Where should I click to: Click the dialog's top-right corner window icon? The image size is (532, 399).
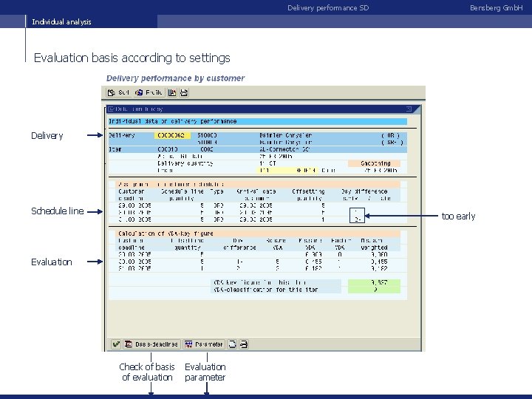coord(409,109)
